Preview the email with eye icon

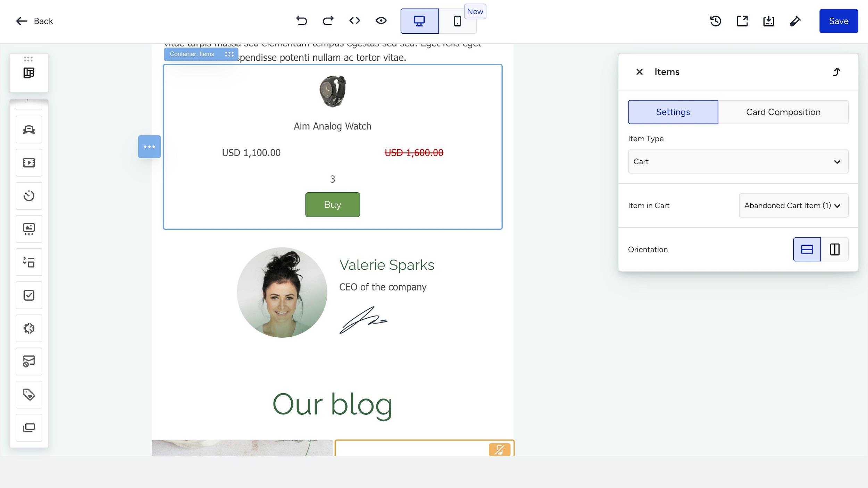pos(381,21)
